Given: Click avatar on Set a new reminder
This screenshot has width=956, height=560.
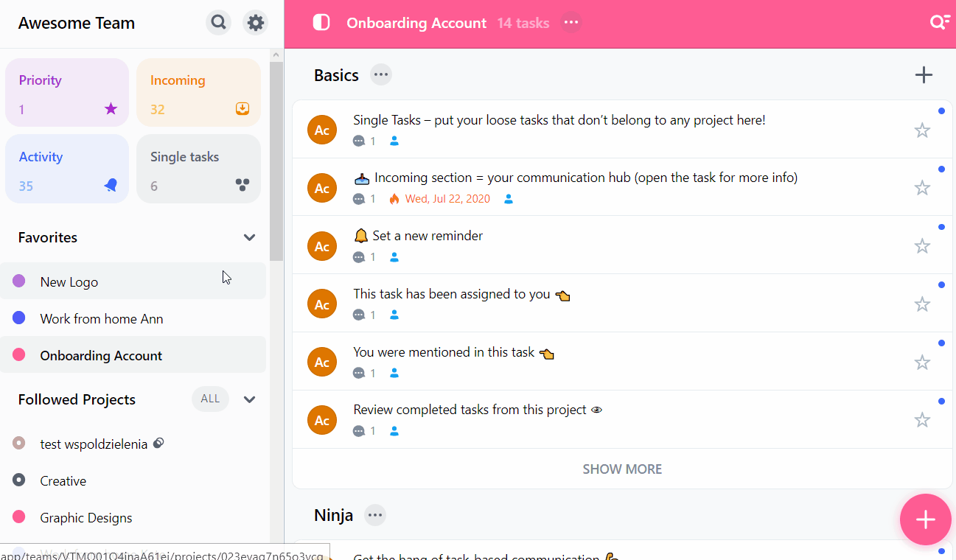Looking at the screenshot, I should point(322,246).
